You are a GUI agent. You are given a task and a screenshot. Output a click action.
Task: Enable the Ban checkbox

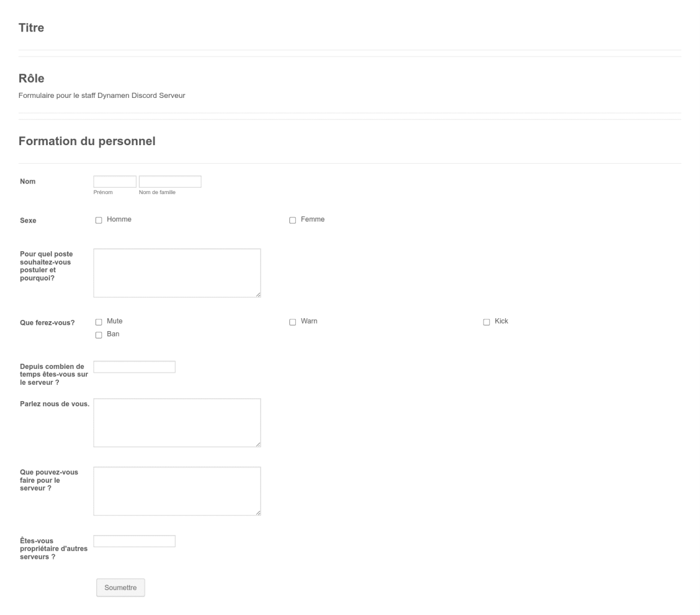99,334
